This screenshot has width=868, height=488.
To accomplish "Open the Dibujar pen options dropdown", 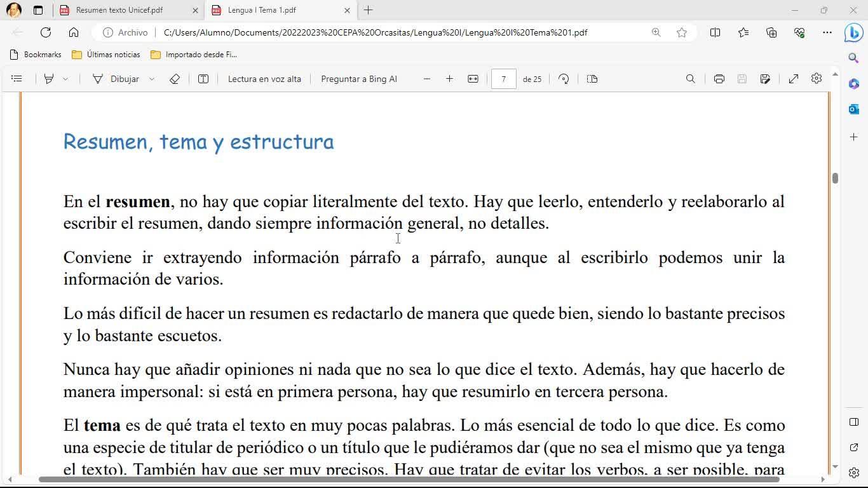I will tap(151, 79).
